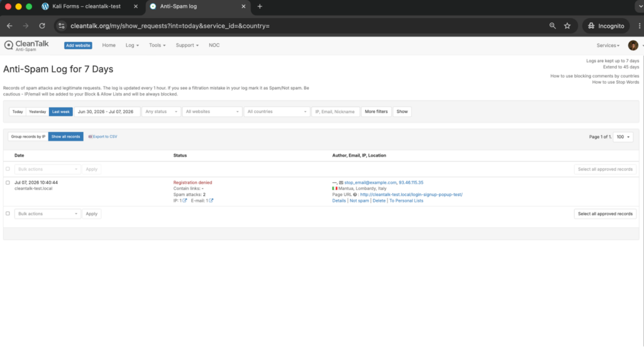Screen dimensions: 644x362
Task: Open the Chrome three-dot menu
Action: (640, 26)
